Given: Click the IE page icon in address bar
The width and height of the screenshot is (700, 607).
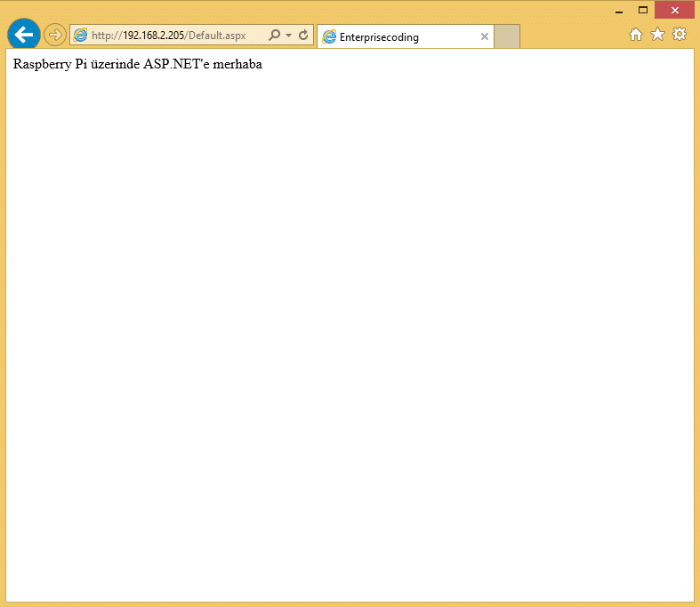Looking at the screenshot, I should pos(80,35).
